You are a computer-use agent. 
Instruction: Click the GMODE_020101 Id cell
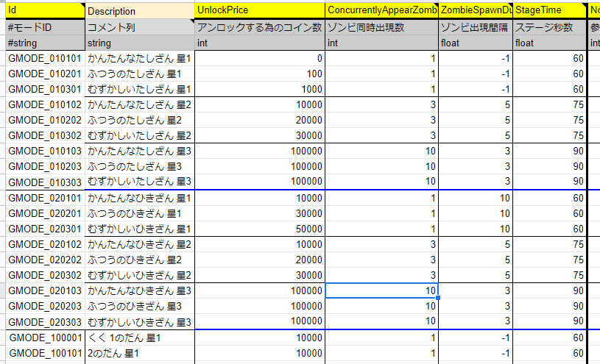(43, 198)
